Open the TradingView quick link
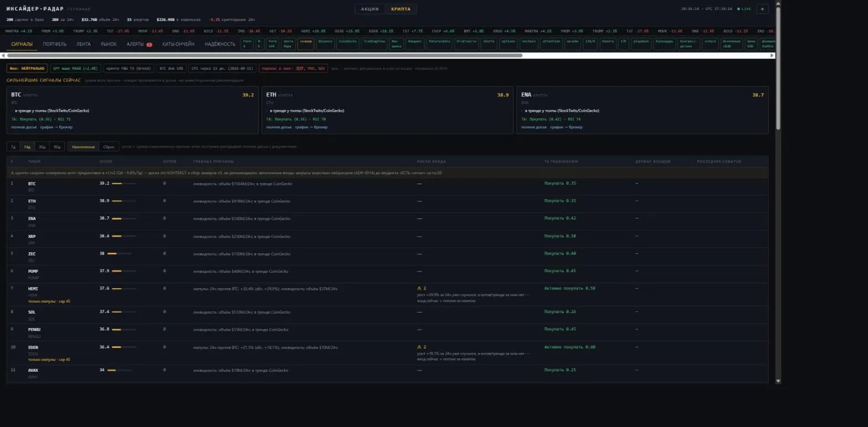This screenshot has height=427, width=868. (x=375, y=44)
